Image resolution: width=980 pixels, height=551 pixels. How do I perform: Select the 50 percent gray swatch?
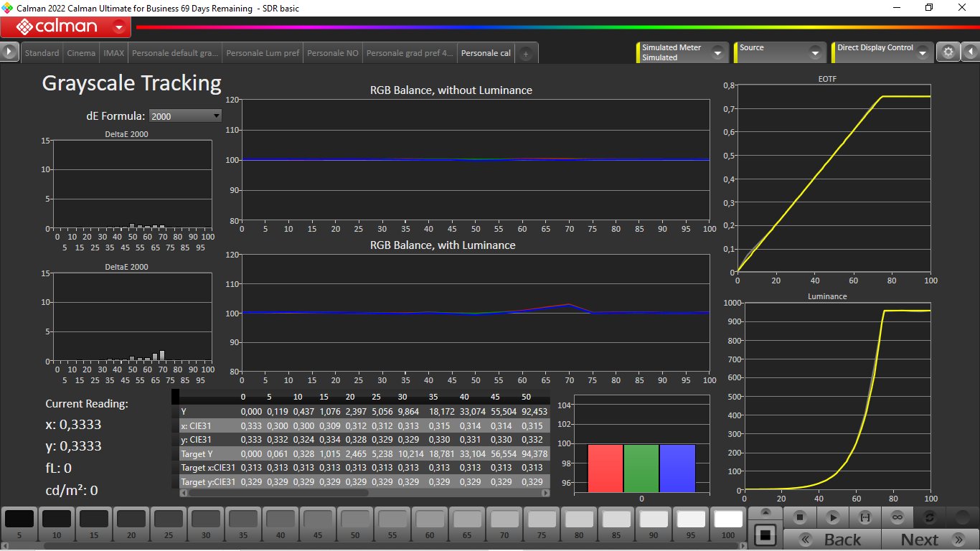pyautogui.click(x=355, y=523)
